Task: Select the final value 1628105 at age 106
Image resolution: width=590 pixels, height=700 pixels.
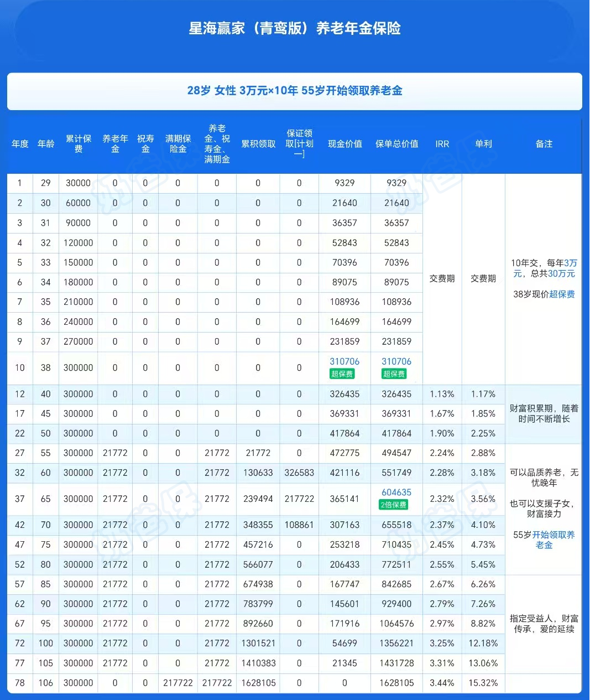Action: tap(396, 683)
